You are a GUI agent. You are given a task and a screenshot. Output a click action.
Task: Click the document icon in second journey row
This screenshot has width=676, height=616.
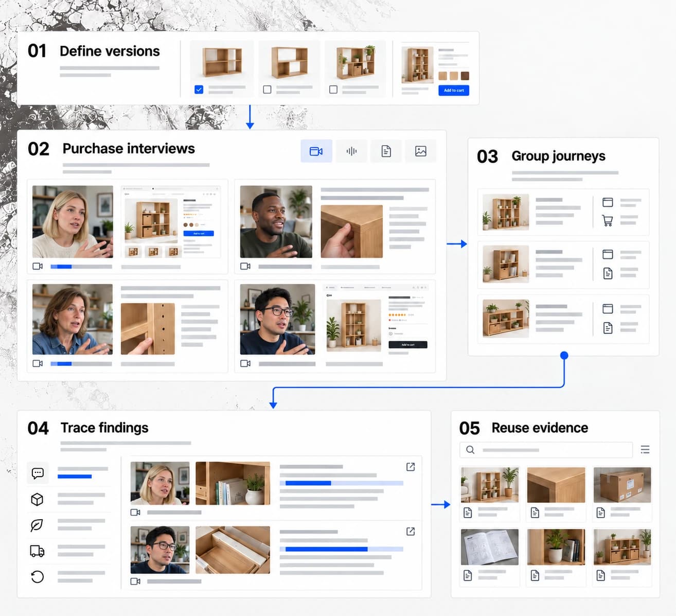(x=608, y=273)
